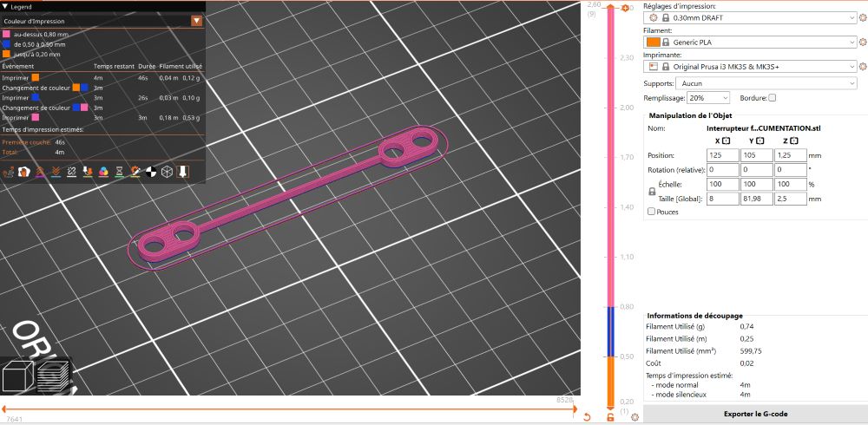Toggle deretractions visibility icon
Viewport: 868px width, 425px height.
[56, 172]
